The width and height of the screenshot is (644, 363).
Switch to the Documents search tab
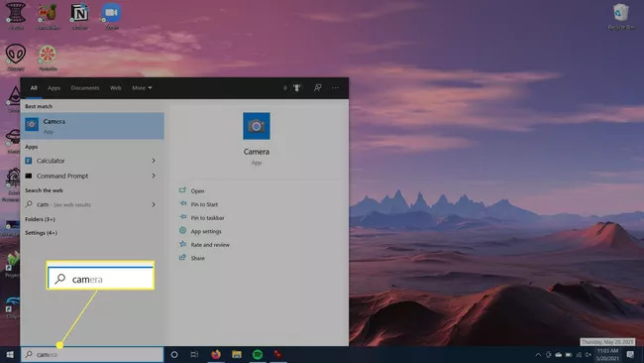coord(85,88)
